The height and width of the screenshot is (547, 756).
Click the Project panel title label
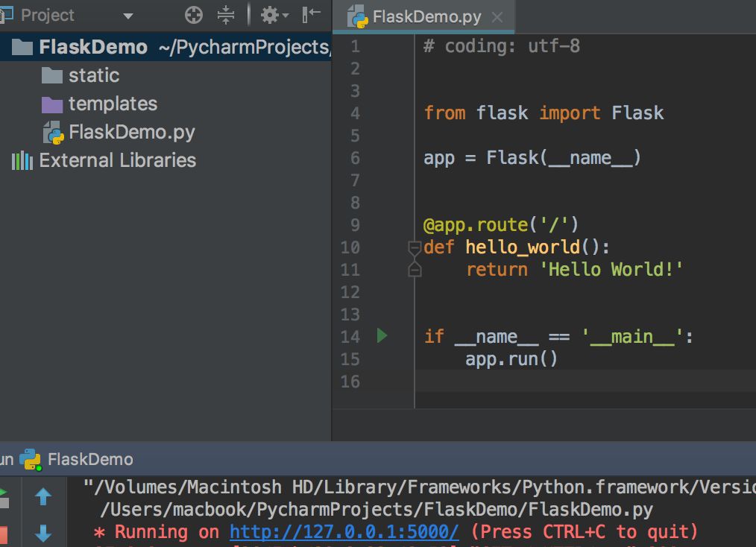[x=47, y=16]
